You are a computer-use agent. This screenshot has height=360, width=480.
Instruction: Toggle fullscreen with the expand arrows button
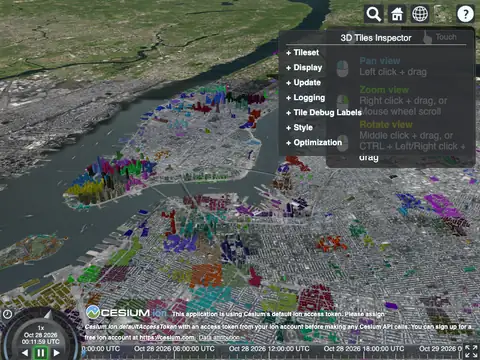point(472,352)
